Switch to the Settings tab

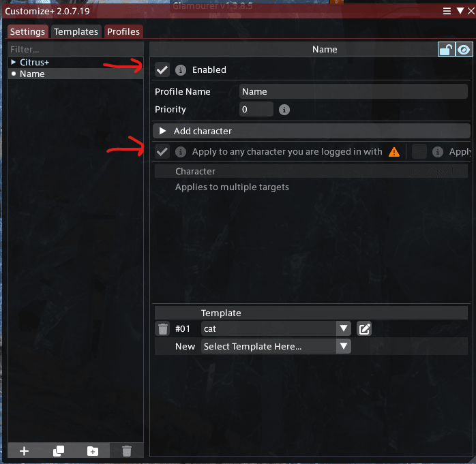28,31
